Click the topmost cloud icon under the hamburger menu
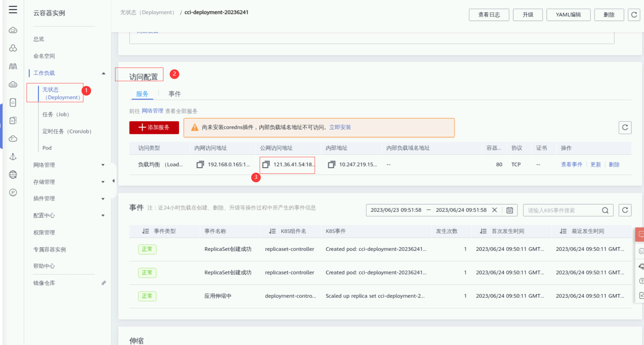 (x=13, y=30)
